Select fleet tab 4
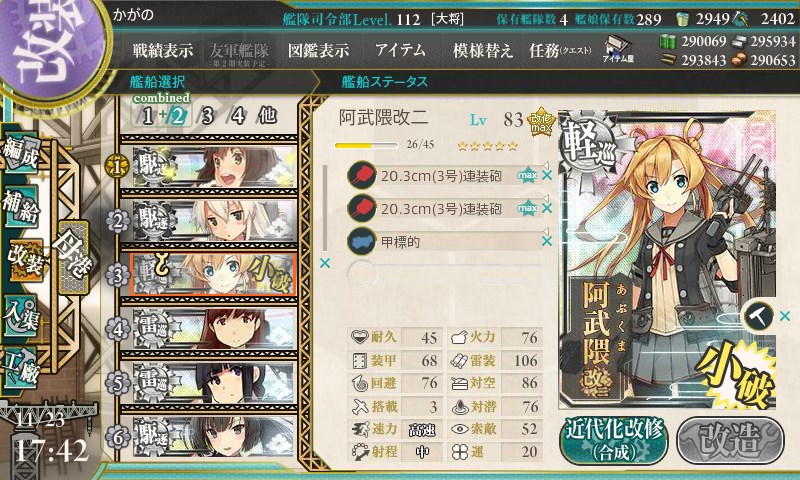 coord(238,116)
